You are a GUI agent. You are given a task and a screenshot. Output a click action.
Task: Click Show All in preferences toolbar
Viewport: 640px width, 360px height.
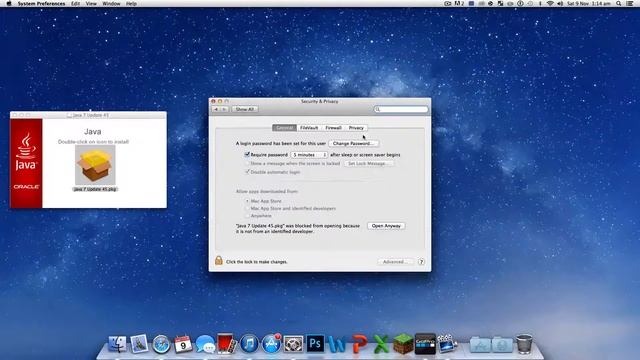[244, 109]
